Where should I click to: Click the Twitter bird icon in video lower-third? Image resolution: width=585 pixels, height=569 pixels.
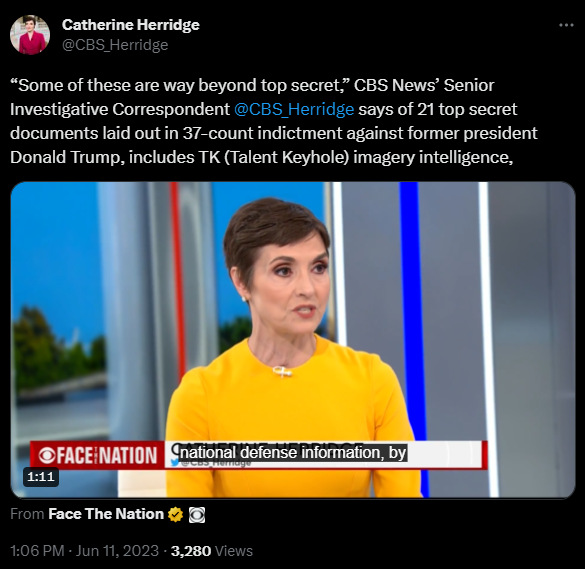coord(175,462)
